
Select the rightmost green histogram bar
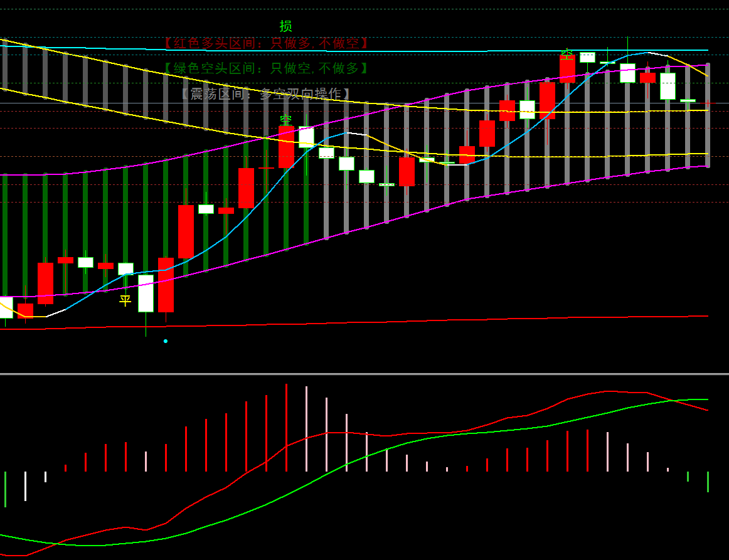pos(708,482)
